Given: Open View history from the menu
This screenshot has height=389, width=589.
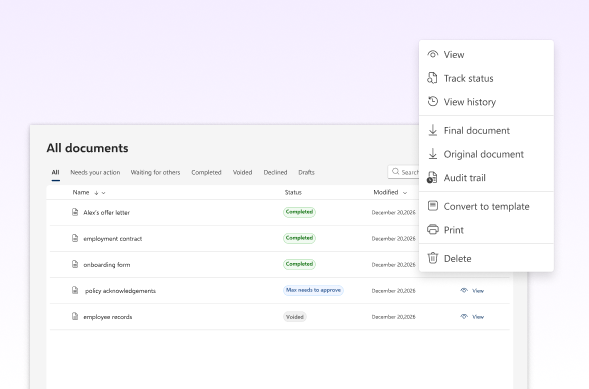Looking at the screenshot, I should [x=486, y=102].
